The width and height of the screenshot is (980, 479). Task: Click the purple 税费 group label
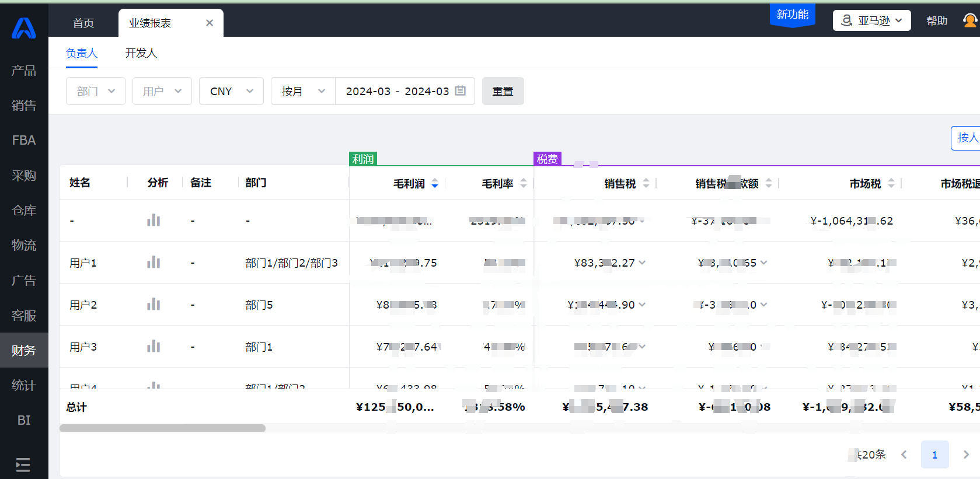(x=547, y=159)
